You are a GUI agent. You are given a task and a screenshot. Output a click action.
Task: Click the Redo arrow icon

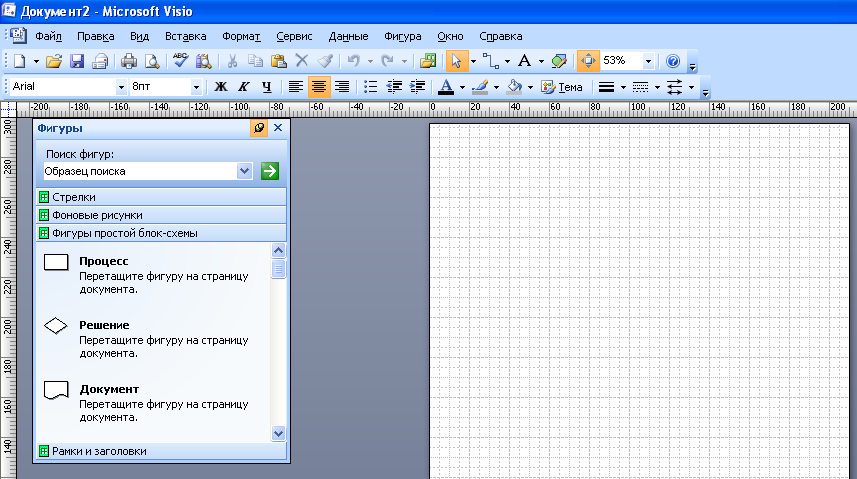click(x=388, y=61)
